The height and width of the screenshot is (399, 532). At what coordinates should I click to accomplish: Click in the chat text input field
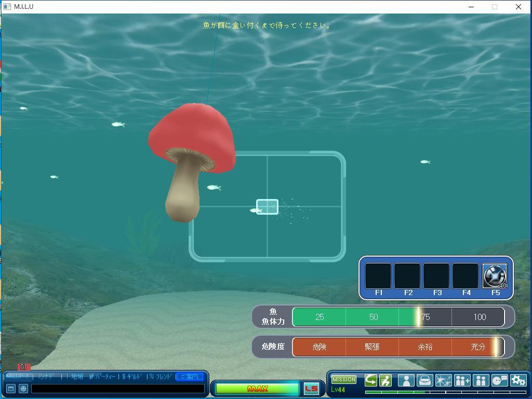click(x=117, y=389)
